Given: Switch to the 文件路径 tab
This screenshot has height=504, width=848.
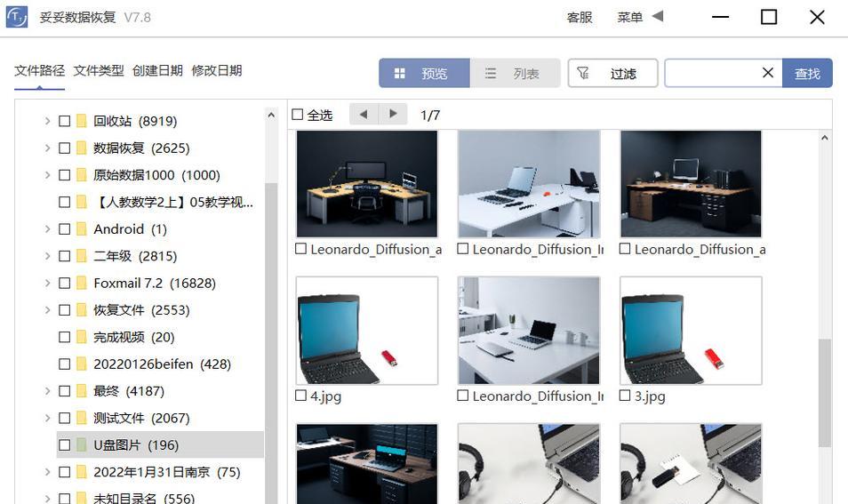Looking at the screenshot, I should [39, 70].
